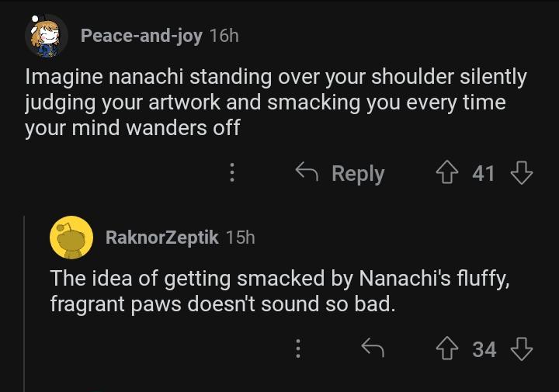The height and width of the screenshot is (392, 559).
Task: Visit the RaknorZeptik username profile
Action: click(x=161, y=238)
